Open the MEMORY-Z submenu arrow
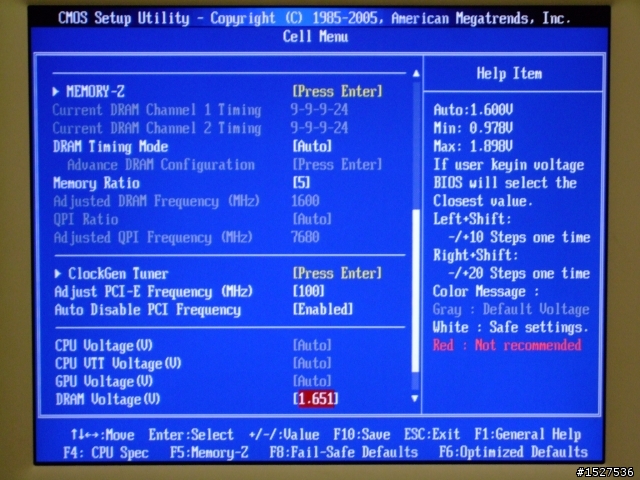This screenshot has height=480, width=640. [x=56, y=91]
